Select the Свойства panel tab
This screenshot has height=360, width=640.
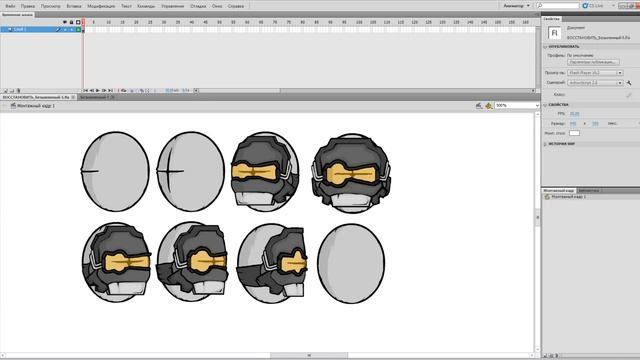click(551, 19)
